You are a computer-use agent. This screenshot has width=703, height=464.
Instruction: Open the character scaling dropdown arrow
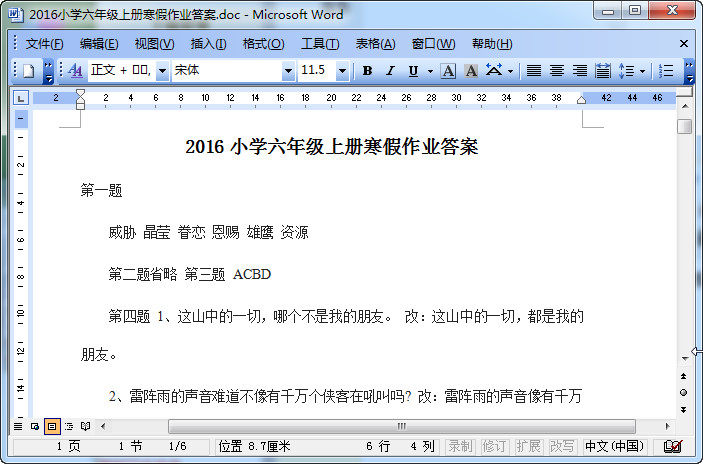pyautogui.click(x=510, y=71)
